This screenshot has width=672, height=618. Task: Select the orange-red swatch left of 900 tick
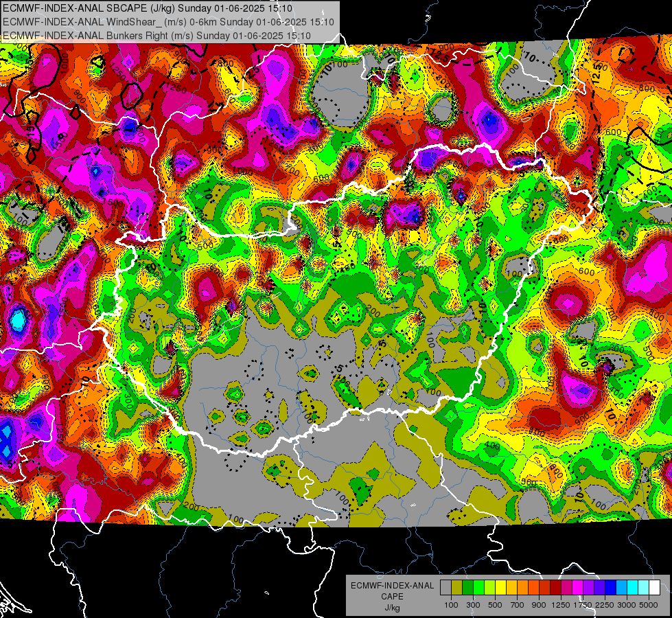(533, 587)
